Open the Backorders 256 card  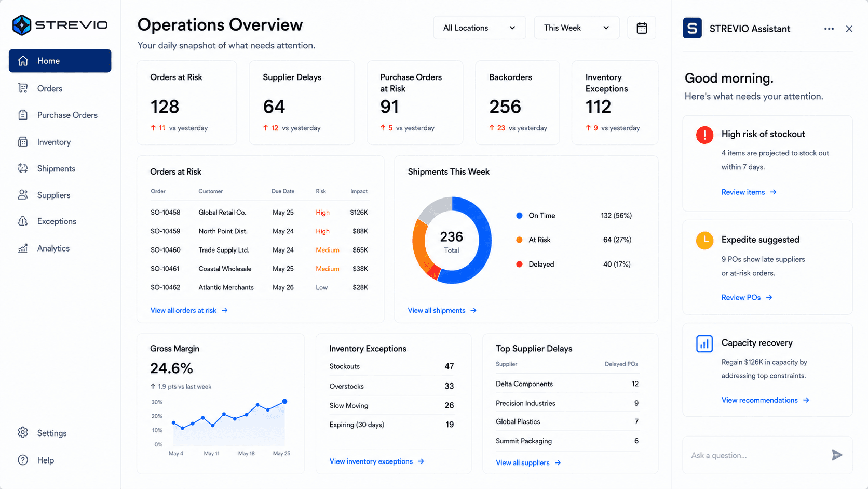[518, 102]
